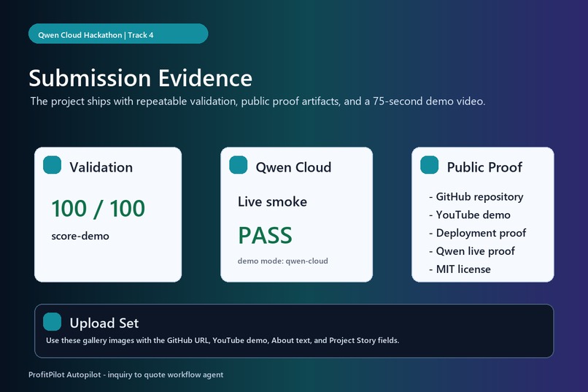Select the Qwen live proof list item
The image size is (588, 392).
[x=472, y=251]
